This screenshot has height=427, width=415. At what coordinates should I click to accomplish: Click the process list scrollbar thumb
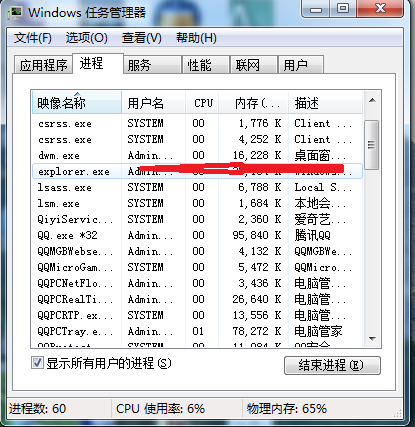tap(371, 145)
